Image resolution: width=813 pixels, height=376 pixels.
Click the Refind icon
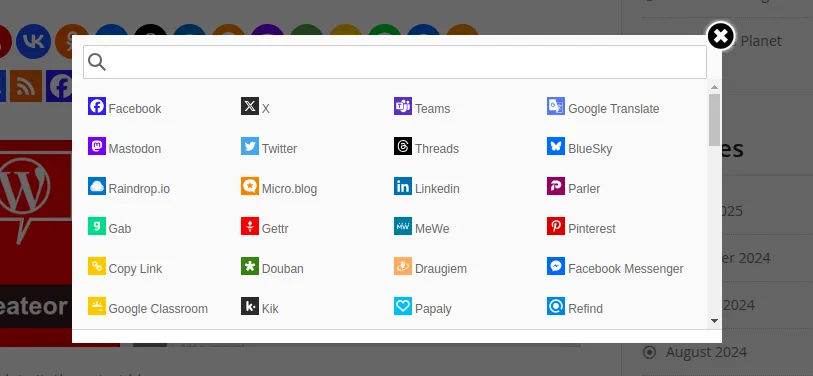tap(556, 305)
